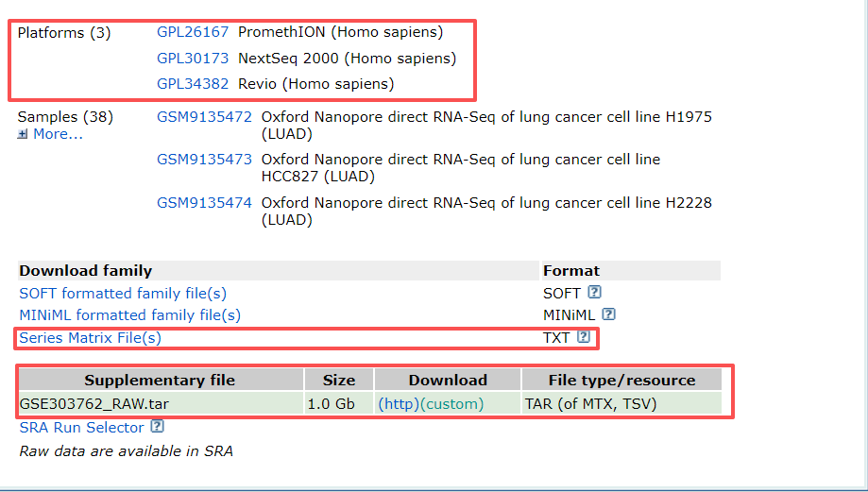Click help icon next to TXT format
The image size is (868, 492).
(x=584, y=336)
